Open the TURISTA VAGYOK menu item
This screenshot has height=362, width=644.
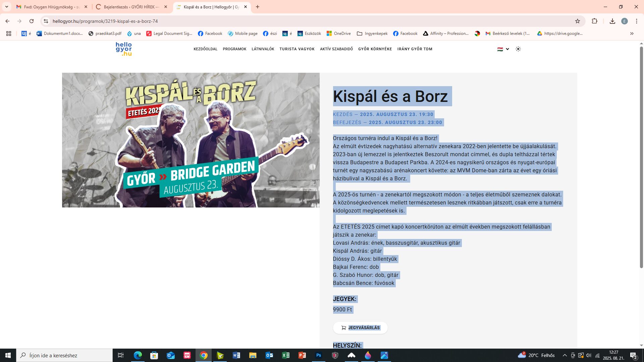pos(297,49)
